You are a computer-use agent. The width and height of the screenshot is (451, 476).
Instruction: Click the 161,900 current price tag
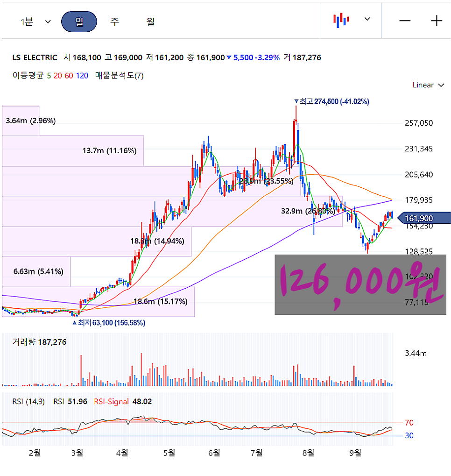(424, 218)
